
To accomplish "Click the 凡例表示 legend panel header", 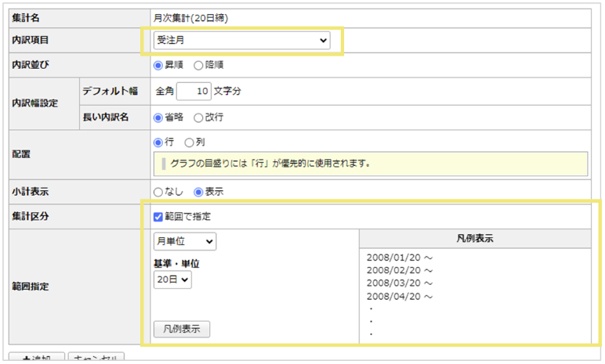I will 474,238.
